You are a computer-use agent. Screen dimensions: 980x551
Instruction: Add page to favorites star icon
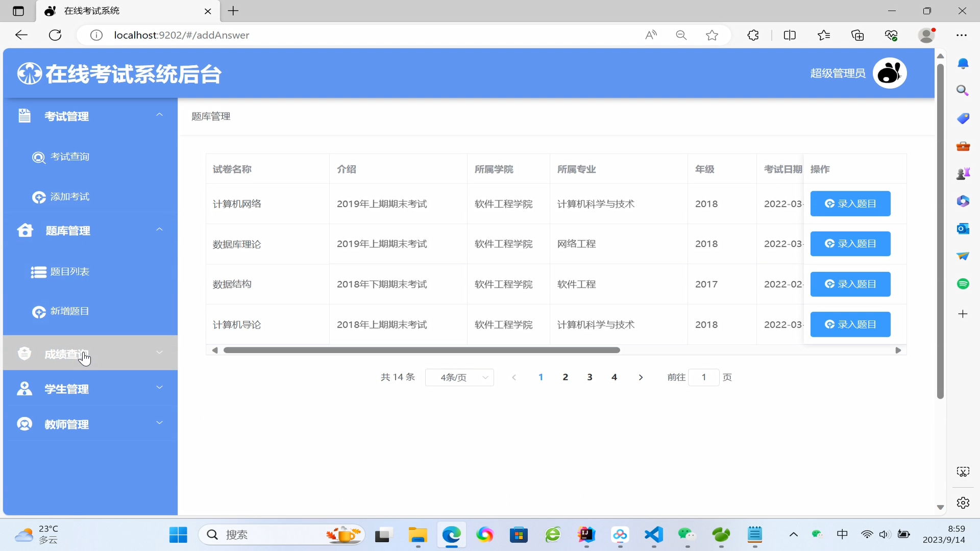point(712,35)
